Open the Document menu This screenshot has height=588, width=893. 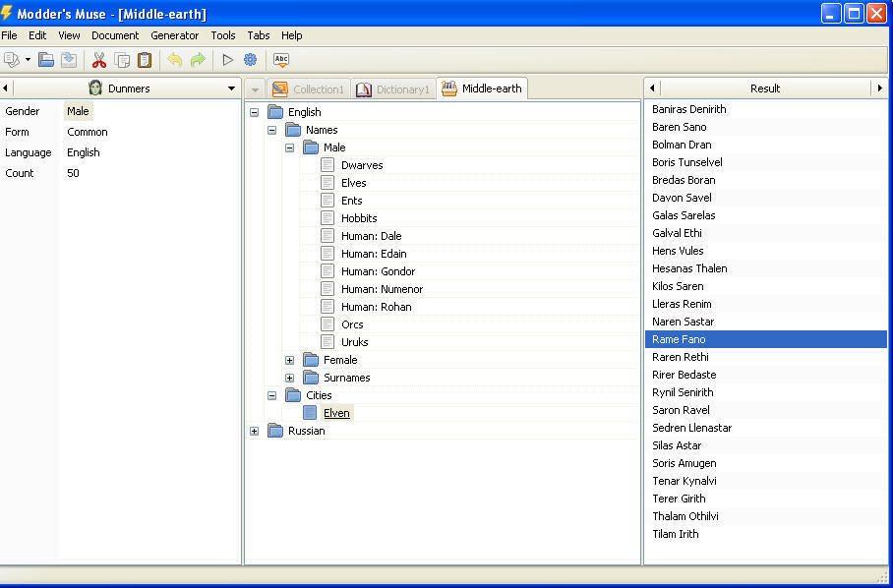(x=115, y=35)
